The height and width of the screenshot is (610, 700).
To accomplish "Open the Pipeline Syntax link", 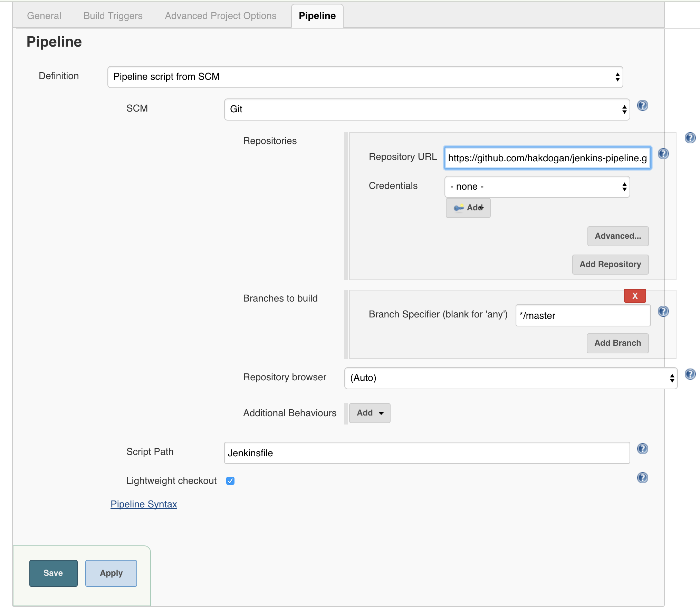I will coord(144,504).
